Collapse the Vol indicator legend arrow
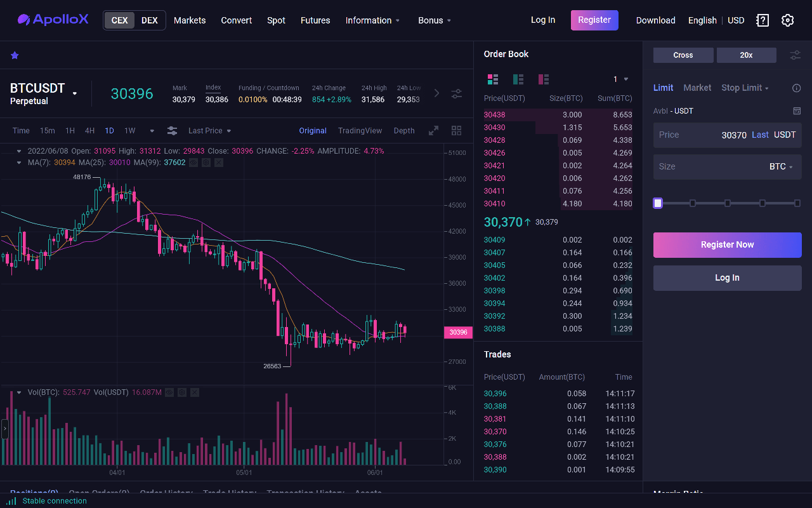Screen dimensions: 812x508 (19, 392)
